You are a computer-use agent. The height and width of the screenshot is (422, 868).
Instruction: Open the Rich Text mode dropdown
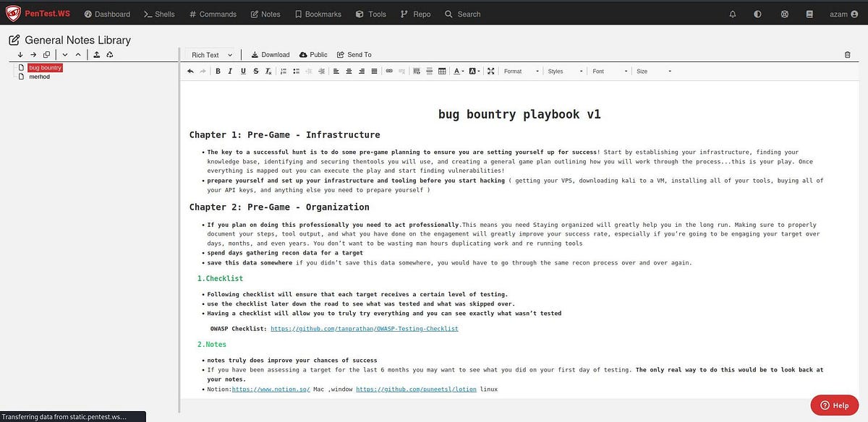coord(210,54)
